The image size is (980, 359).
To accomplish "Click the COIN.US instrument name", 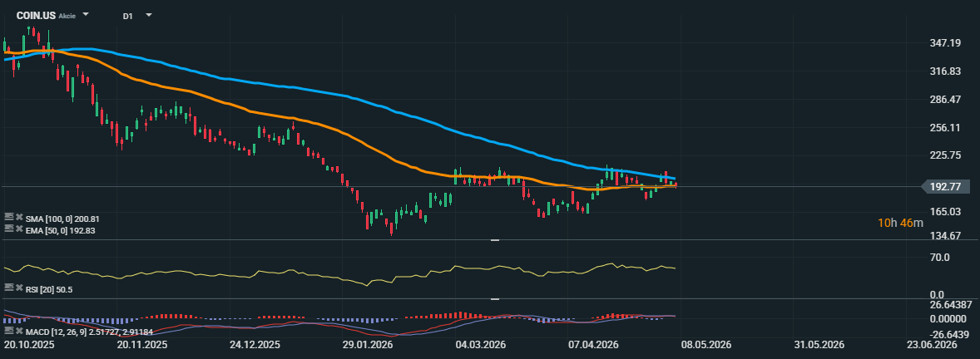I will click(36, 15).
